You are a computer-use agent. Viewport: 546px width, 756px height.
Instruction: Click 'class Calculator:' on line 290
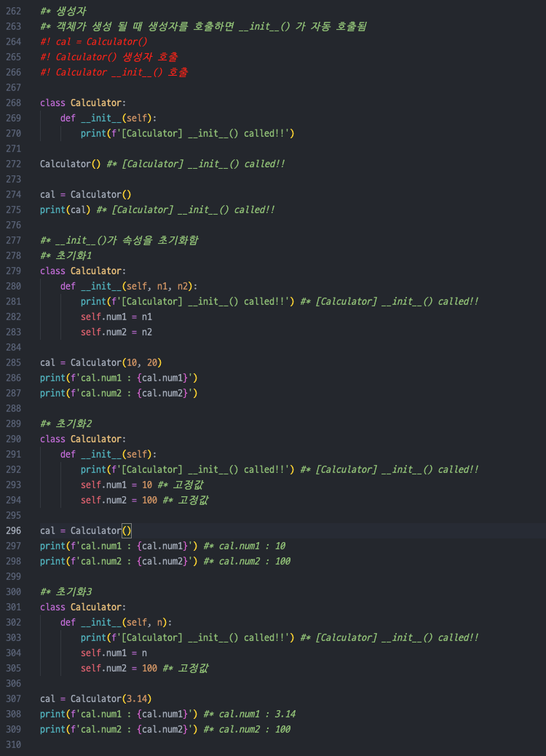pos(83,439)
